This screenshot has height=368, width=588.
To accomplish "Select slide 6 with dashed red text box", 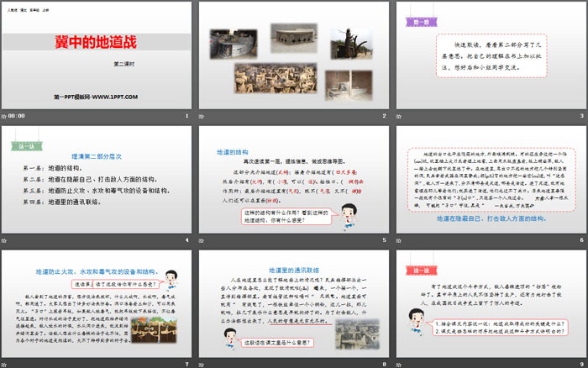I will pyautogui.click(x=491, y=179).
